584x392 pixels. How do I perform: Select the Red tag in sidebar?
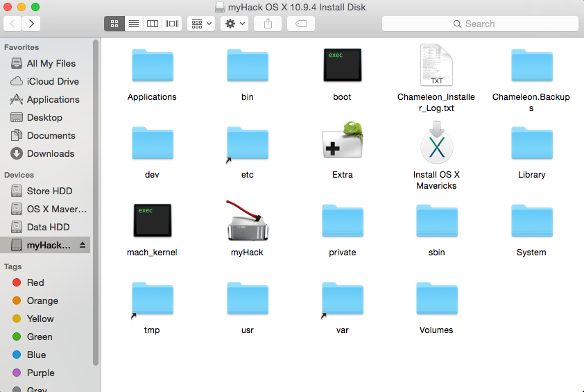pyautogui.click(x=35, y=282)
